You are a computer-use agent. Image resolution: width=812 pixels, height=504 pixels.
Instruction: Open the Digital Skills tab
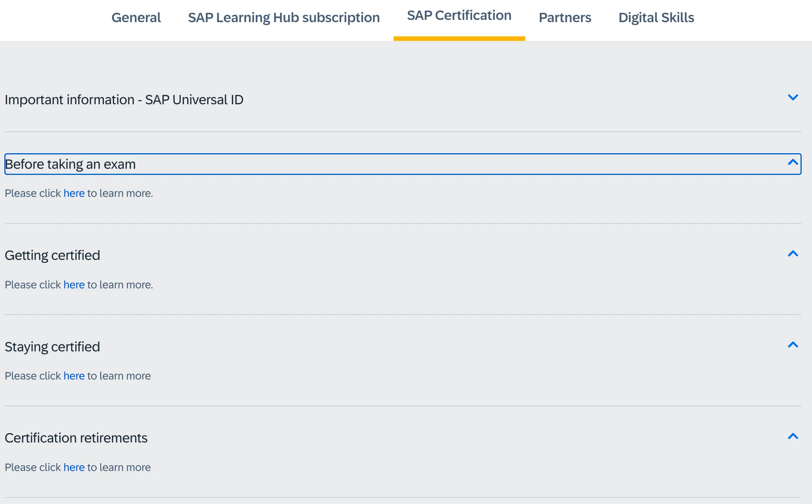point(656,18)
